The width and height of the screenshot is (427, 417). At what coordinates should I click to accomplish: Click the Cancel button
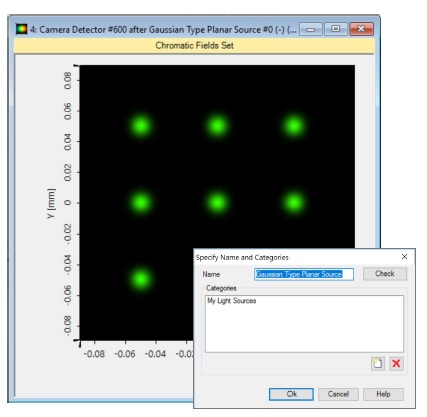coord(338,394)
